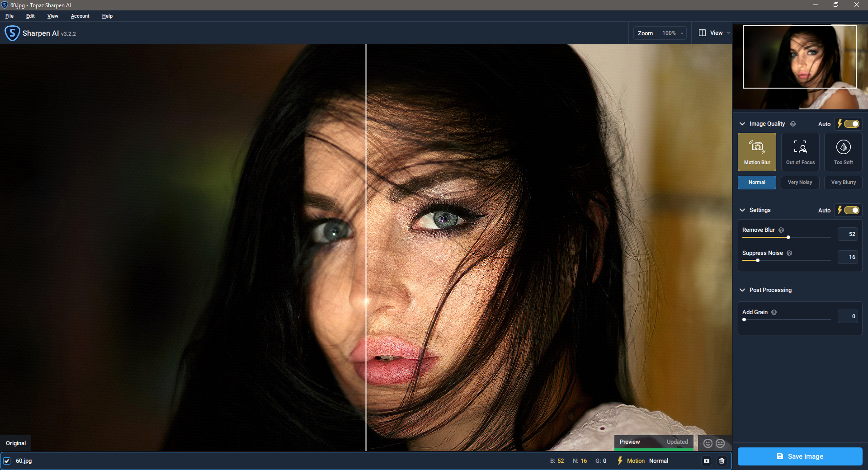
Task: Uncheck the 60.jpg file checkbox
Action: (x=7, y=461)
